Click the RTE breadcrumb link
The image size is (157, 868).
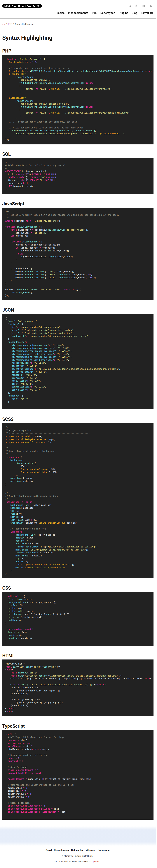pos(10,24)
